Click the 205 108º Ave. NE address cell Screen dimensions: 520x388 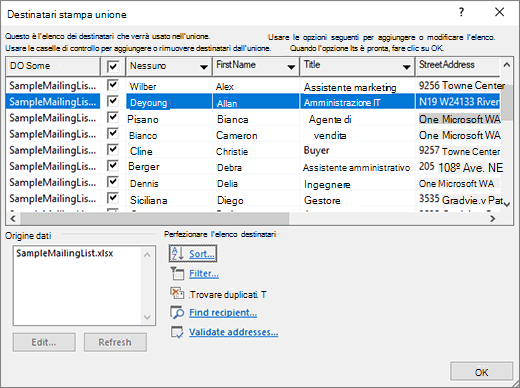[x=458, y=167]
